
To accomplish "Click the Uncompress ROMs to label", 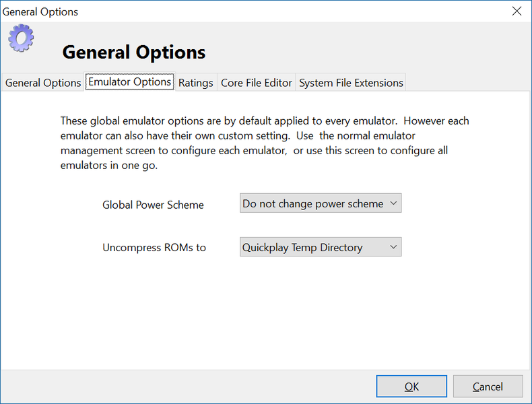I will click(154, 248).
